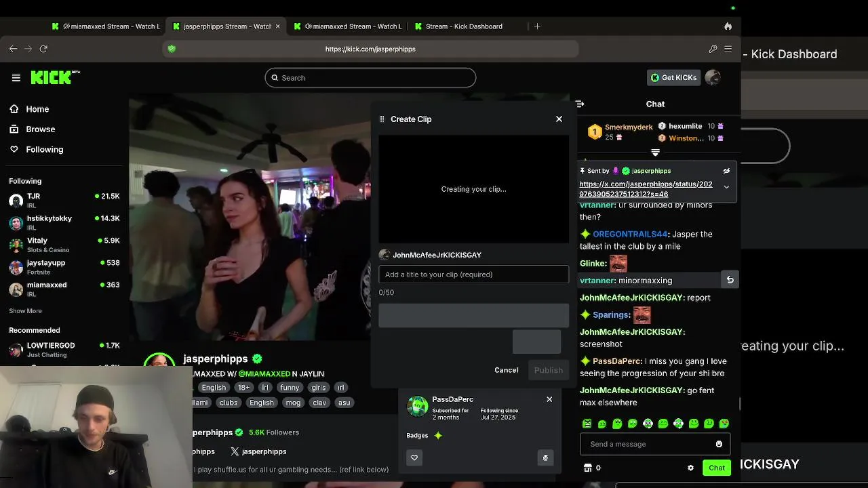Image resolution: width=868 pixels, height=488 pixels.
Task: Close the Create Clip dialog
Action: [x=559, y=119]
